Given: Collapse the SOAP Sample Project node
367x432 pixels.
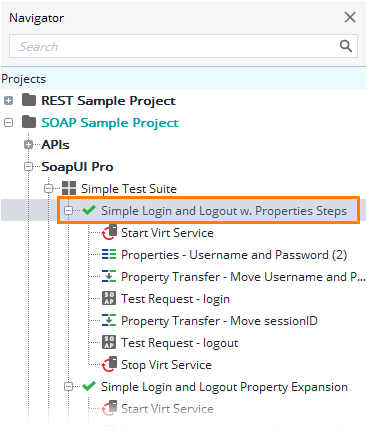Looking at the screenshot, I should 9,122.
